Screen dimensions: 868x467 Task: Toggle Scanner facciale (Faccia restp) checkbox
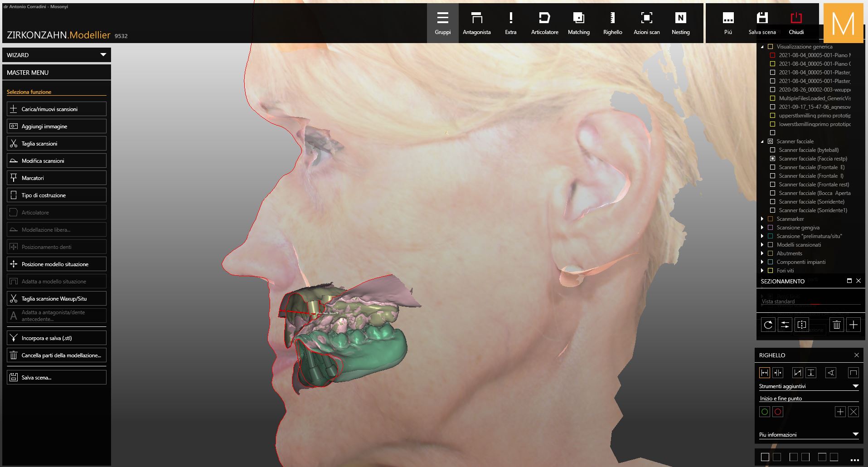772,159
